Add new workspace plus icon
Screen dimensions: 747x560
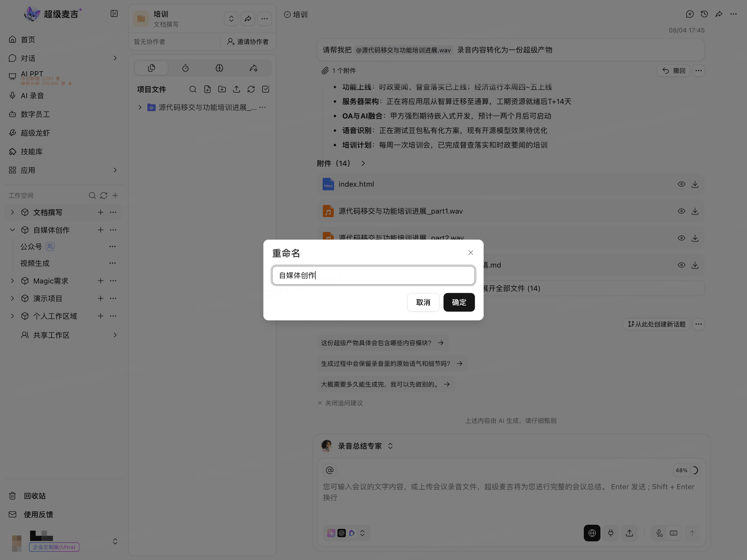pos(115,196)
